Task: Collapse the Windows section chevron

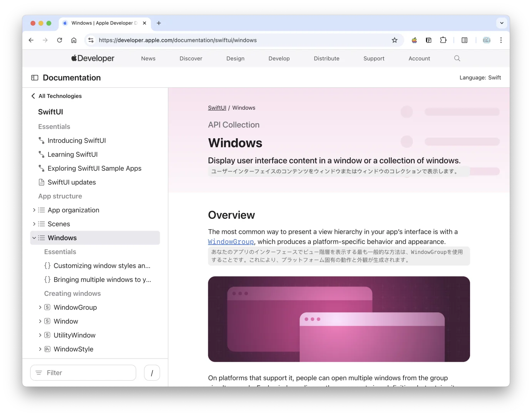Action: coord(34,238)
